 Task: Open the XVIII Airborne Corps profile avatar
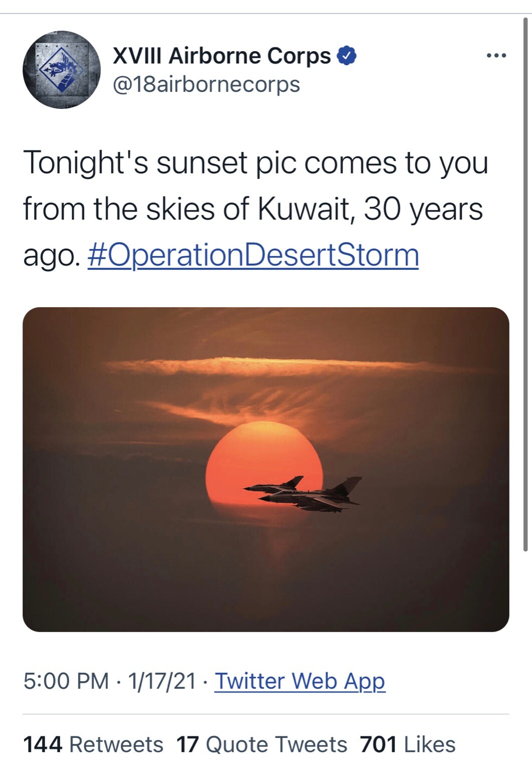click(62, 70)
